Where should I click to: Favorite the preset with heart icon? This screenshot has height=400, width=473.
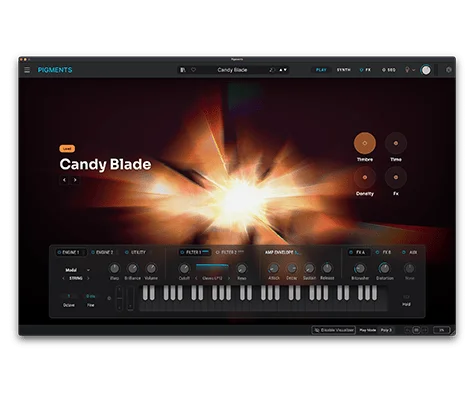[x=193, y=70]
